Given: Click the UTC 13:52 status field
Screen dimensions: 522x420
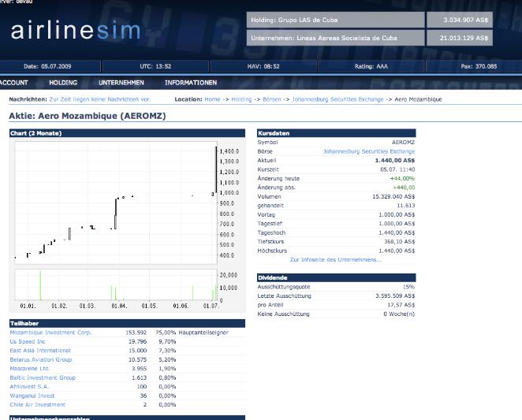Looking at the screenshot, I should coord(155,66).
